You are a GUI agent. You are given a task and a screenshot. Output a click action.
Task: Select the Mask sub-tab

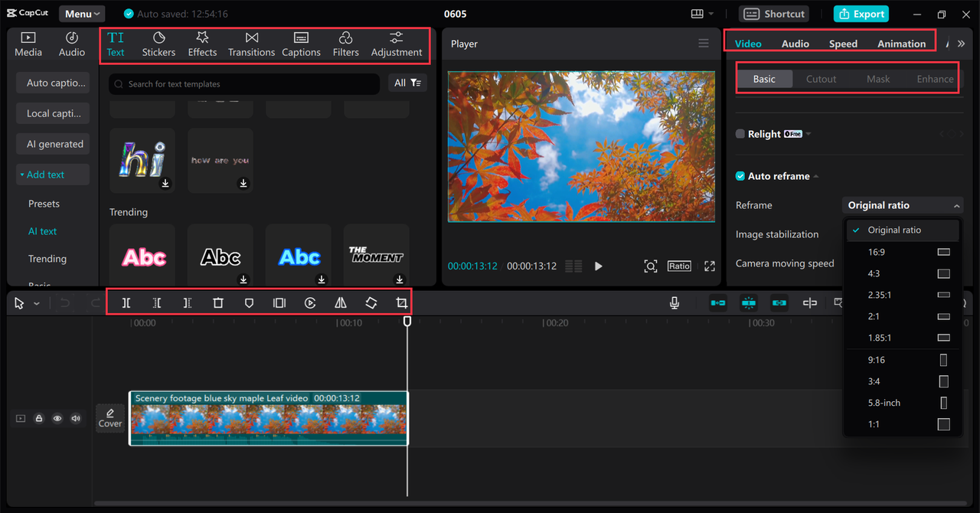[878, 79]
